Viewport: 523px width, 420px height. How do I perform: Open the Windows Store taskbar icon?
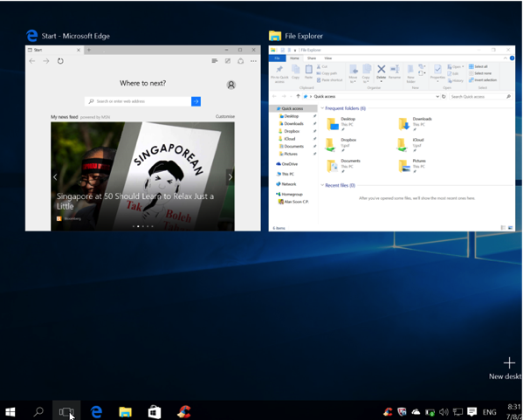pos(155,411)
